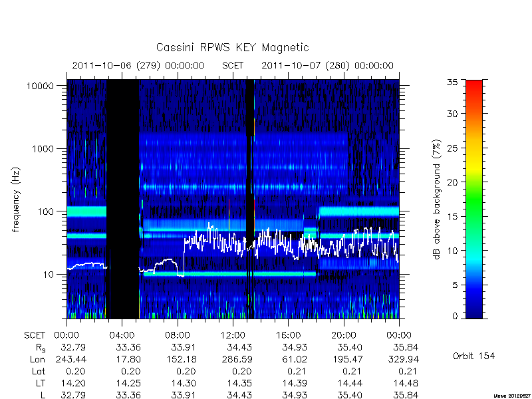Click longitude value '195.47'
532x399 pixels.
pyautogui.click(x=347, y=359)
